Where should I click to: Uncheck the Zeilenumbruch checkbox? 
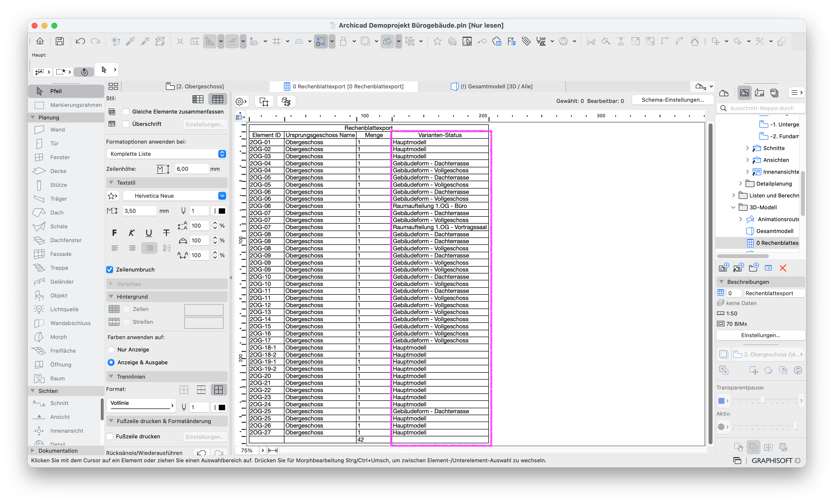[x=110, y=270]
